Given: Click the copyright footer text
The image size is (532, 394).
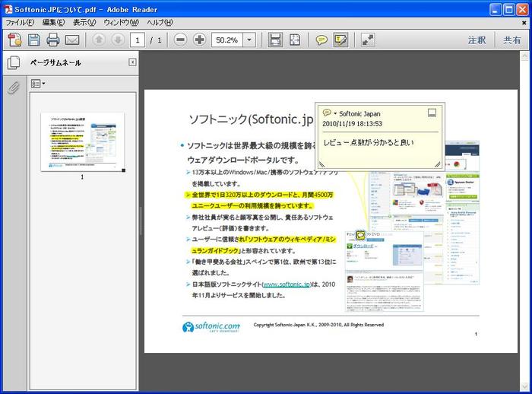Looking at the screenshot, I should (x=318, y=325).
